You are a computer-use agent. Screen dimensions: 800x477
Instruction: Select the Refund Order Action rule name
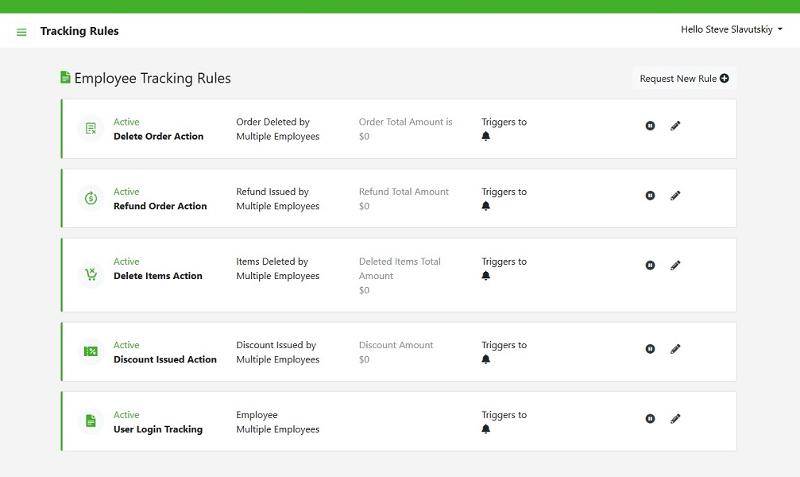click(x=160, y=206)
